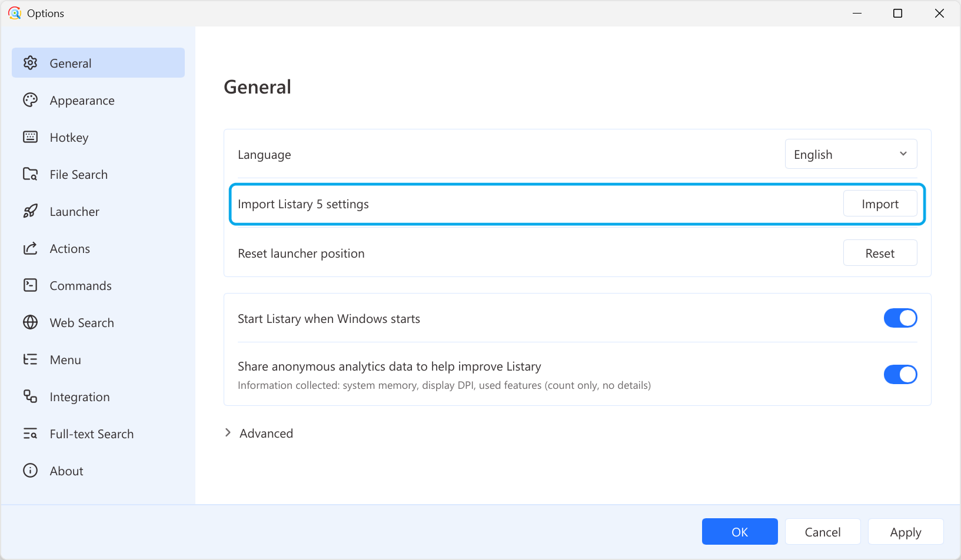Select the Integration page label
Image resolution: width=961 pixels, height=560 pixels.
[x=79, y=397]
